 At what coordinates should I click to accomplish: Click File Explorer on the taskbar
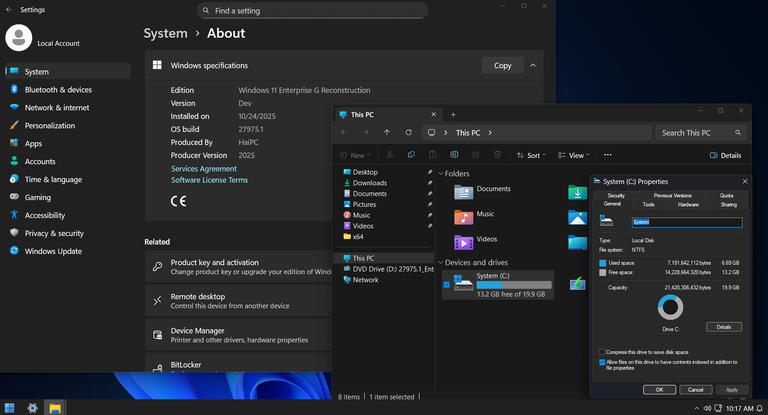tap(55, 408)
